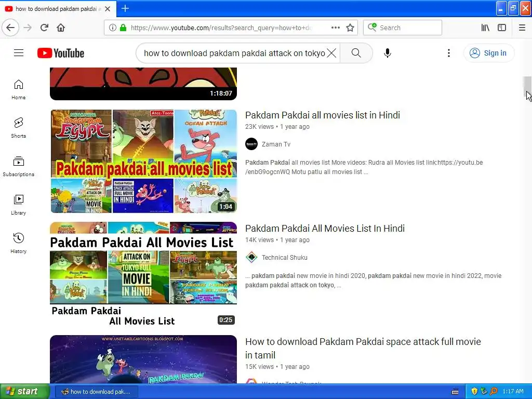Open Shorts in the sidebar

[18, 128]
